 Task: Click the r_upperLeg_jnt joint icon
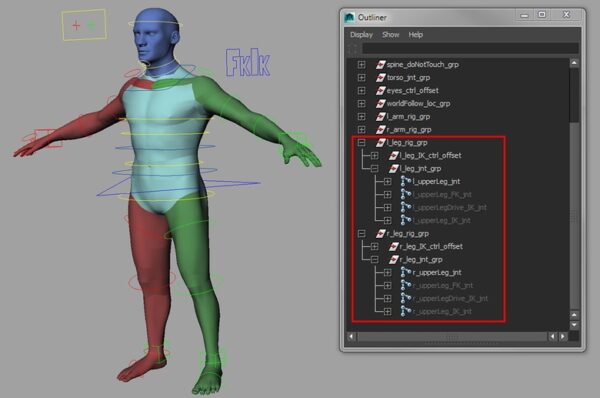[406, 272]
